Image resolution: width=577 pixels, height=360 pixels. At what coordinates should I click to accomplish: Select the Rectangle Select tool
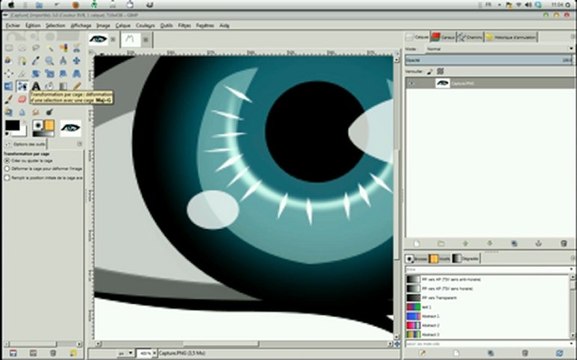8,48
